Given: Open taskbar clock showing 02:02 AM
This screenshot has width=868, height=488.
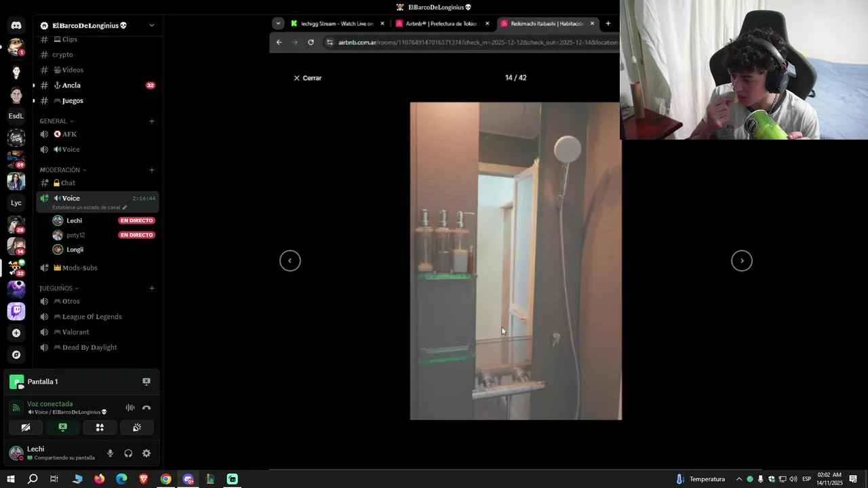Looking at the screenshot, I should click(x=829, y=479).
